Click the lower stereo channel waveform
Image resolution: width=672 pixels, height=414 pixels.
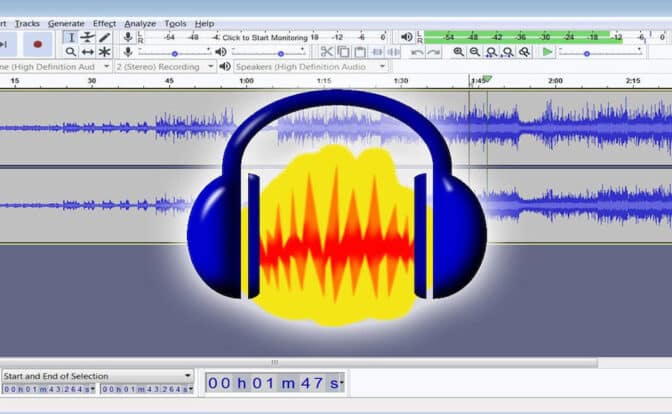coord(336,206)
